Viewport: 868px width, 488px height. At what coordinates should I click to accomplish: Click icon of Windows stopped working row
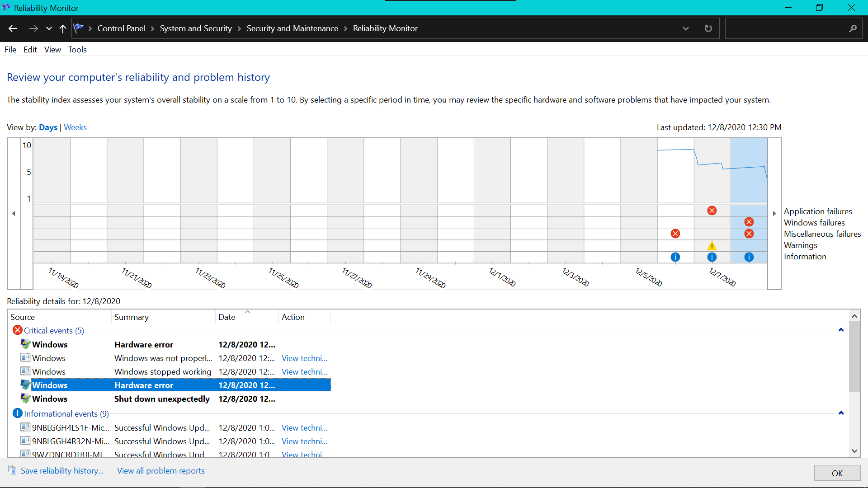tap(25, 371)
